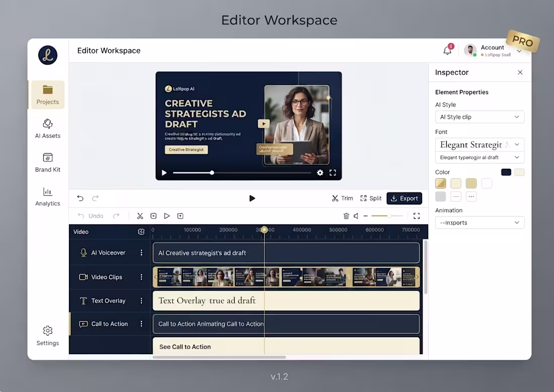This screenshot has width=554, height=392.
Task: Click the timeline playhead marker
Action: click(x=264, y=230)
